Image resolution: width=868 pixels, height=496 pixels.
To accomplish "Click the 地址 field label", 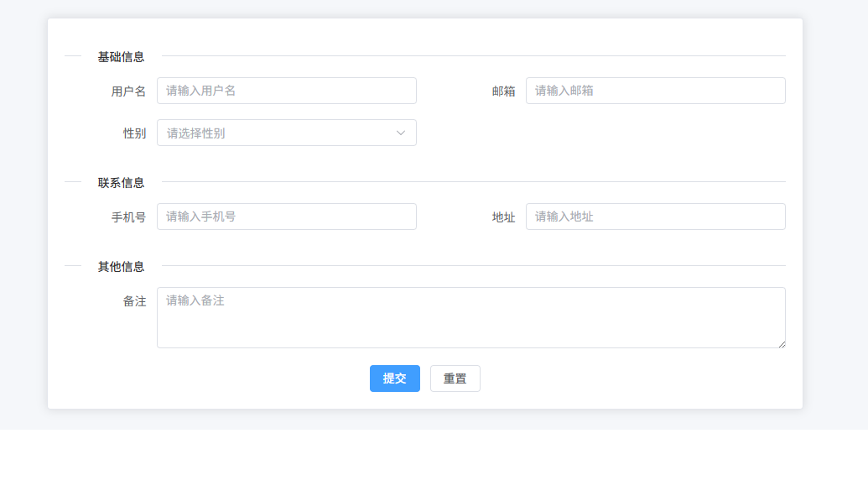I will pyautogui.click(x=503, y=217).
